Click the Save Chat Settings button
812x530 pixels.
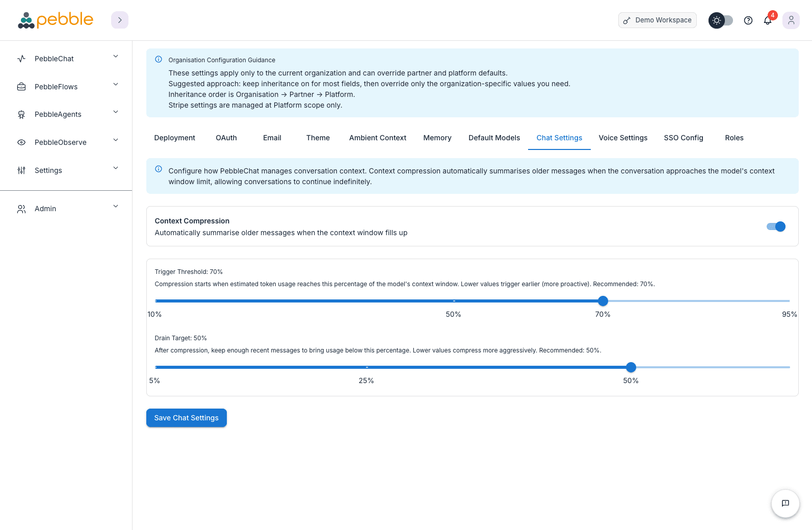(x=186, y=418)
